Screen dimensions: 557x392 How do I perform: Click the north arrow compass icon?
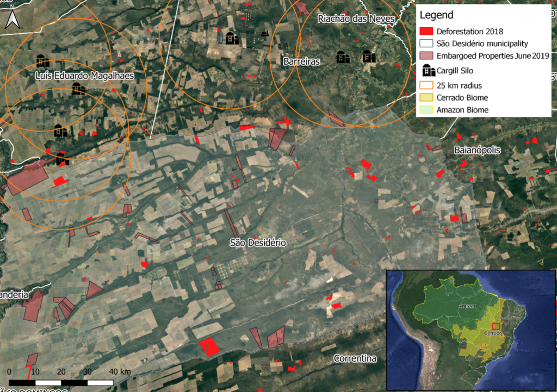pyautogui.click(x=11, y=20)
